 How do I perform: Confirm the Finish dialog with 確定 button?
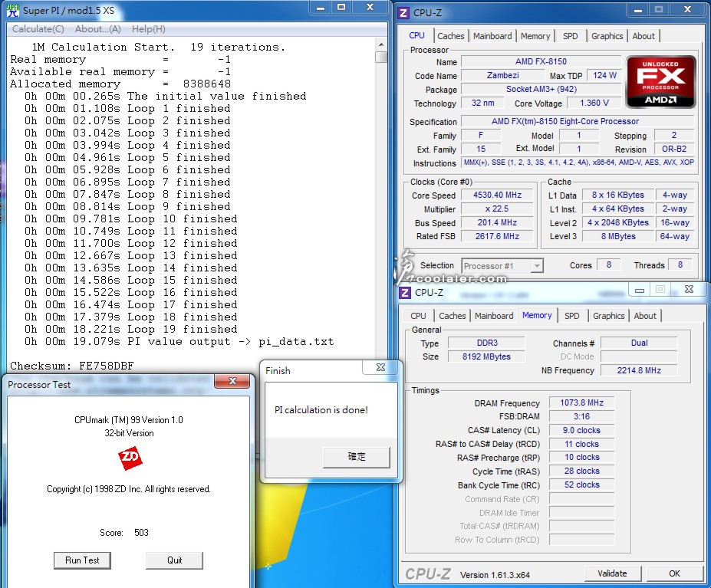pyautogui.click(x=357, y=457)
